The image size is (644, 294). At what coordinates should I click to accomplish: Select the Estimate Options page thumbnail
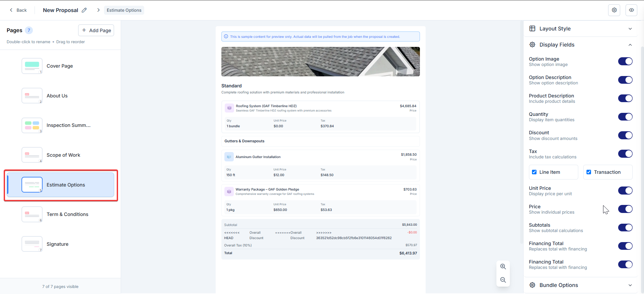click(x=32, y=185)
